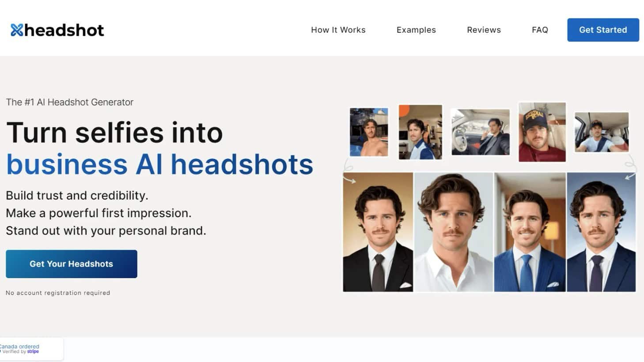Select the black suit headshot result
The image size is (644, 362).
point(378,232)
